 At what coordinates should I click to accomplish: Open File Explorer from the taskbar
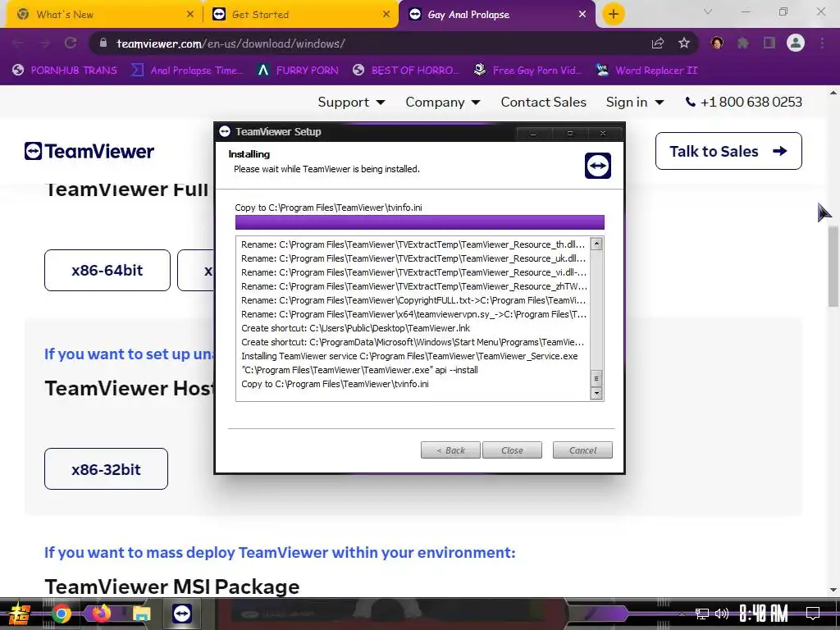point(142,614)
